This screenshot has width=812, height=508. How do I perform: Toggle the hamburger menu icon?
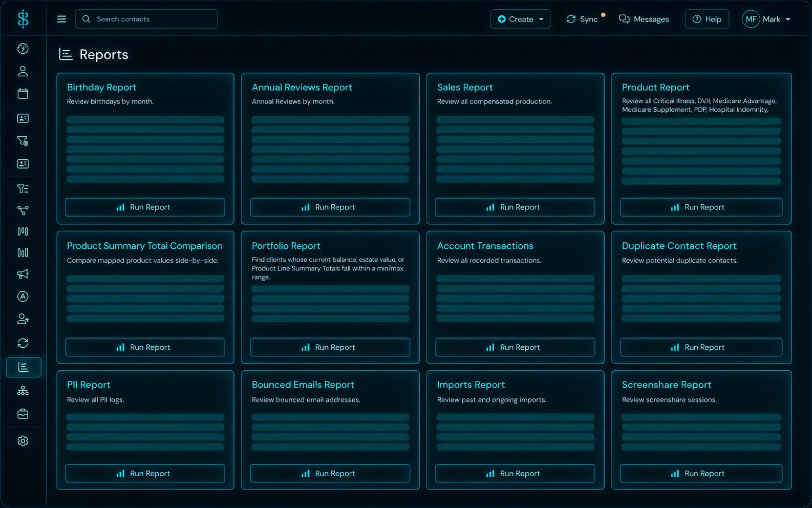[x=61, y=19]
